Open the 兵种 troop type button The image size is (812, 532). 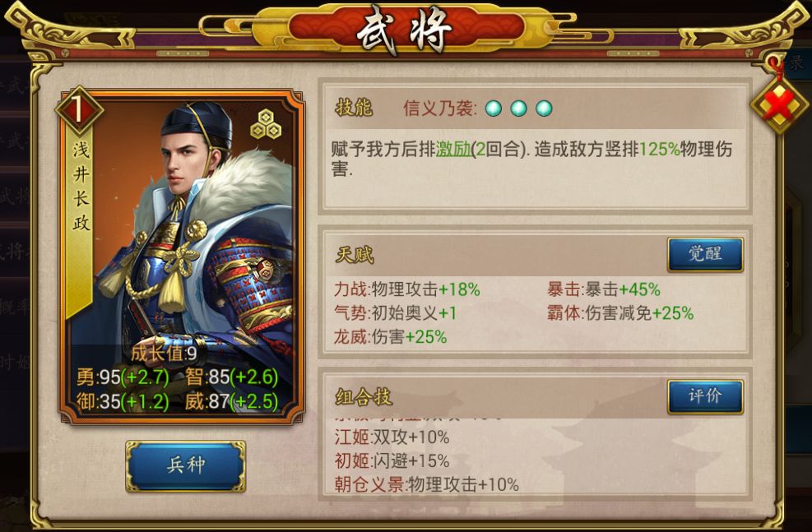[x=185, y=465]
